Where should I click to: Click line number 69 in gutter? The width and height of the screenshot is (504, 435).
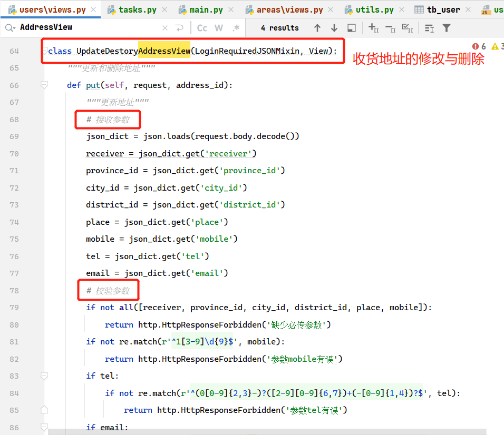(14, 136)
